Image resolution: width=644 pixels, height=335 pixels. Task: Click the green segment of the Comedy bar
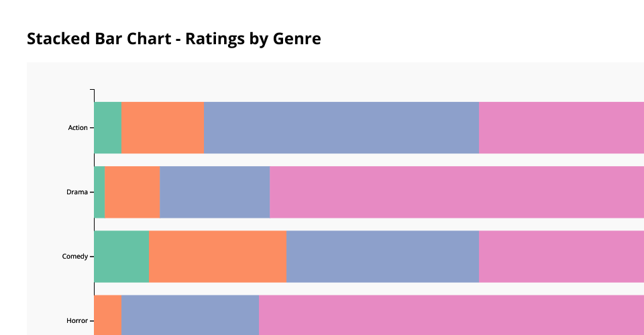[x=121, y=256]
